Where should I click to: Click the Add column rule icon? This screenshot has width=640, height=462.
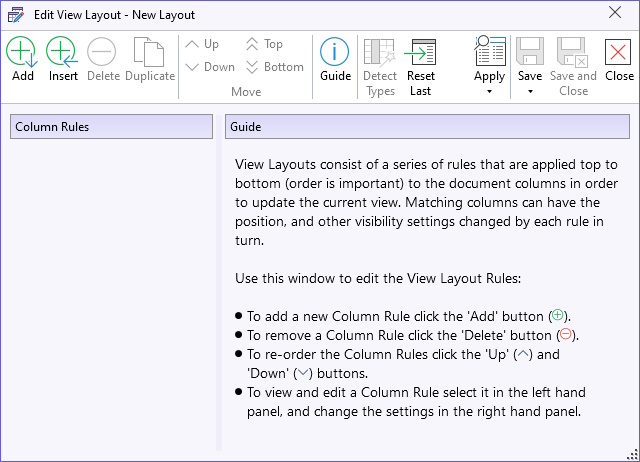tap(22, 52)
